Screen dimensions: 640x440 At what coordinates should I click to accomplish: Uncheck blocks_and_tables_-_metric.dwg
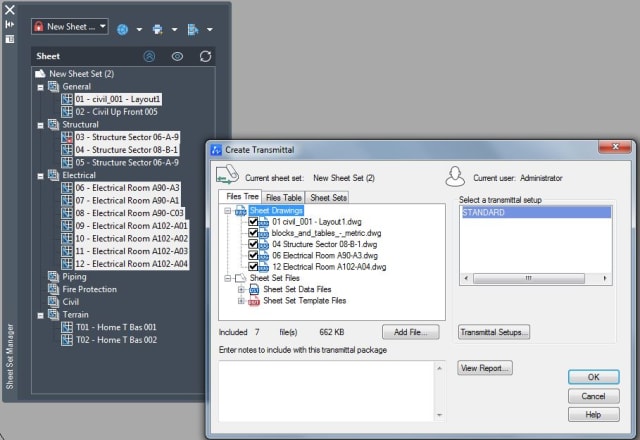click(253, 233)
